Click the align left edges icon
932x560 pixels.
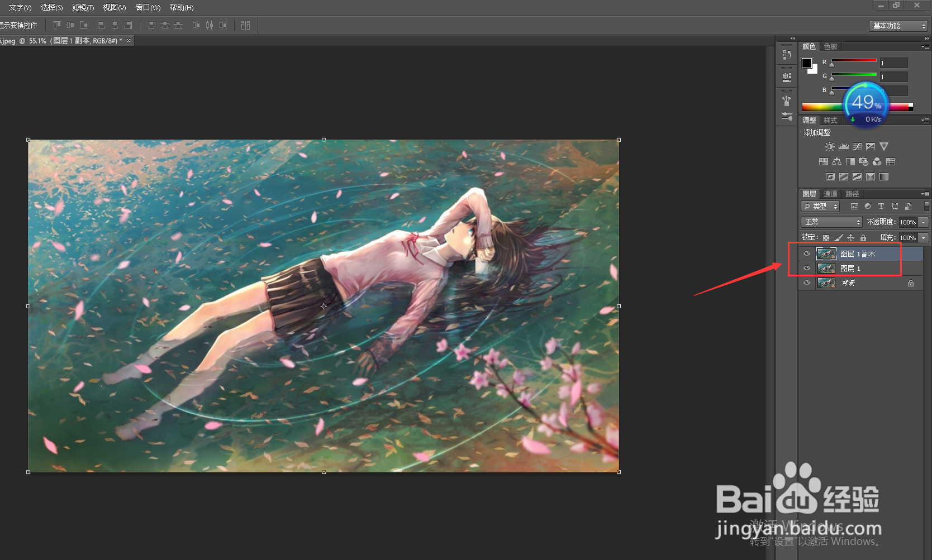click(101, 25)
